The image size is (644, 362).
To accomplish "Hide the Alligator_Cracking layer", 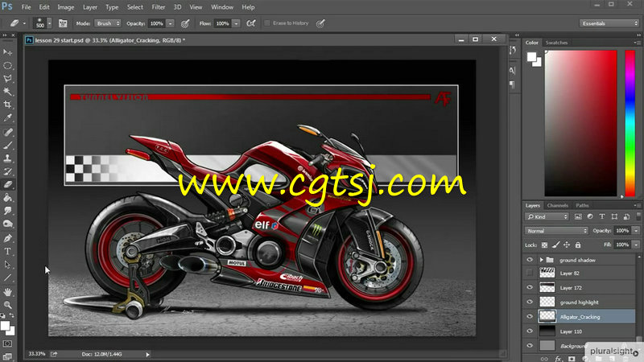I will 530,316.
